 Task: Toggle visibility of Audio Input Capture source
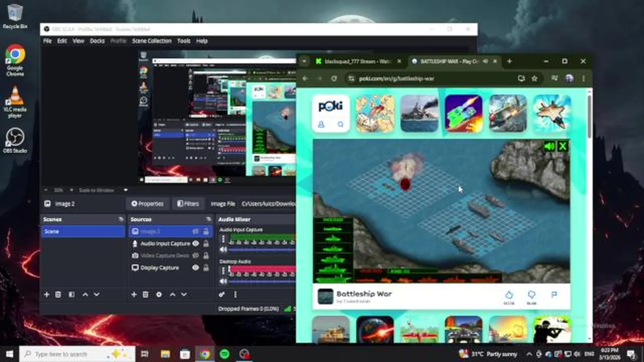[196, 243]
